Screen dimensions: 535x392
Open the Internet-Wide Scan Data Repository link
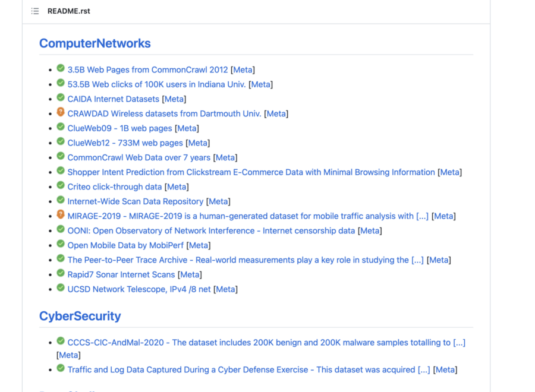click(135, 201)
